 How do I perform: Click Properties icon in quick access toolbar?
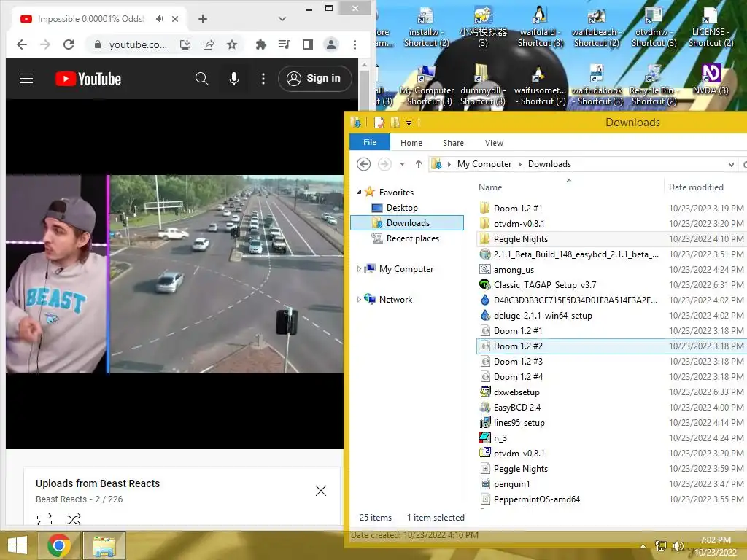coord(379,122)
